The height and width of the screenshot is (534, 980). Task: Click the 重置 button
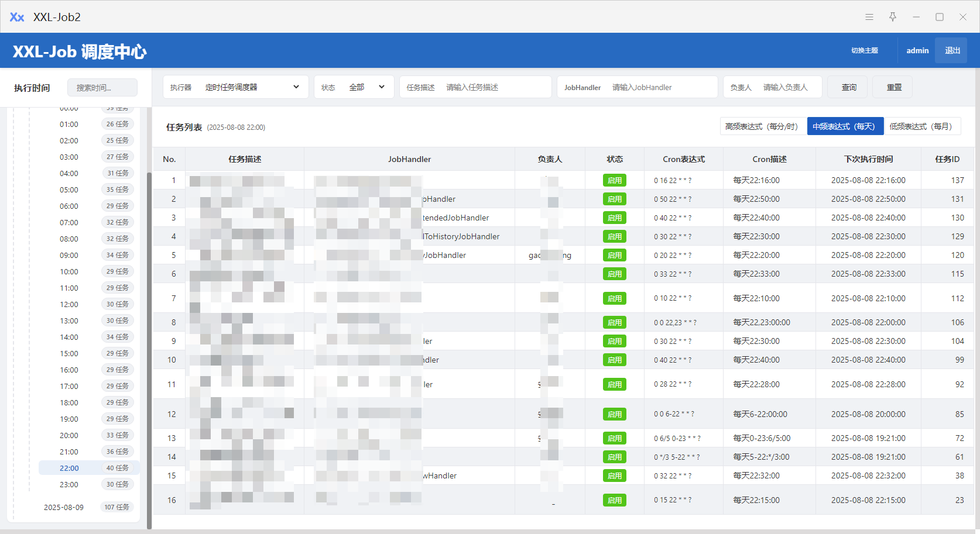pos(894,87)
